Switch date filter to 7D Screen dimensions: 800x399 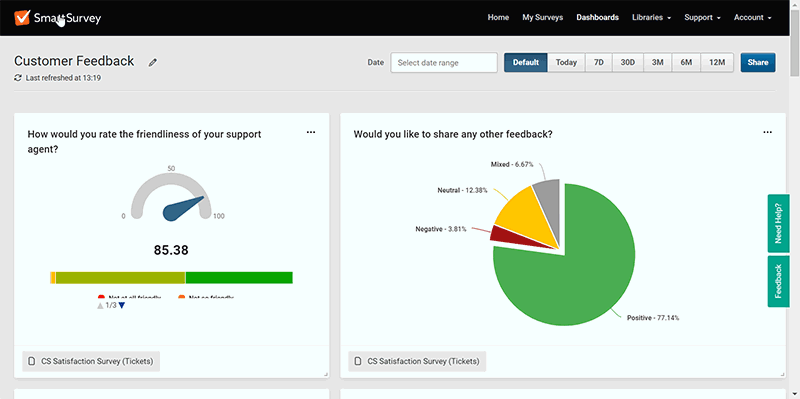point(599,62)
